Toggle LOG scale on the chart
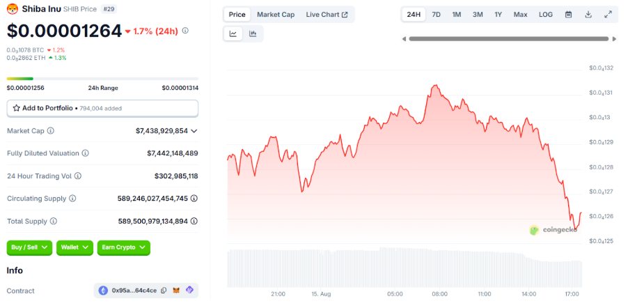The height and width of the screenshot is (308, 644). pos(546,15)
